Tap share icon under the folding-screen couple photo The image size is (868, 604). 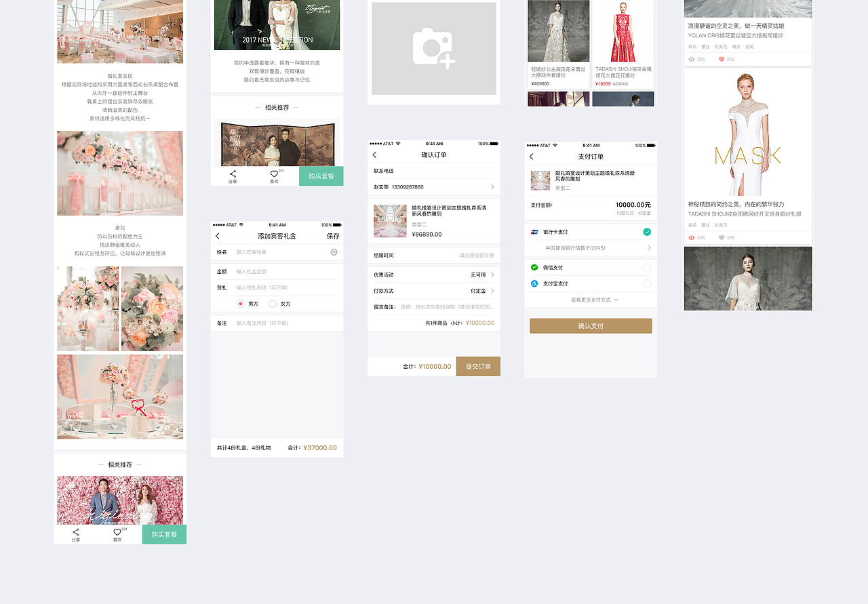pos(233,174)
